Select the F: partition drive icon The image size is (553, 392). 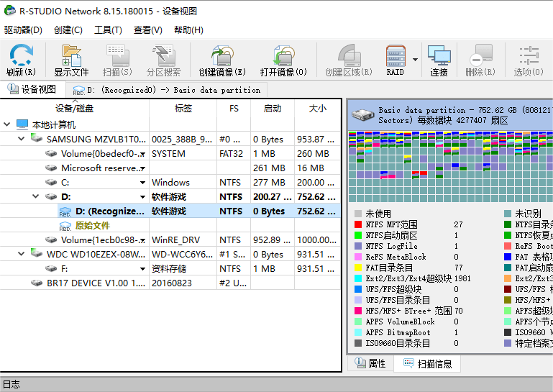pos(51,268)
